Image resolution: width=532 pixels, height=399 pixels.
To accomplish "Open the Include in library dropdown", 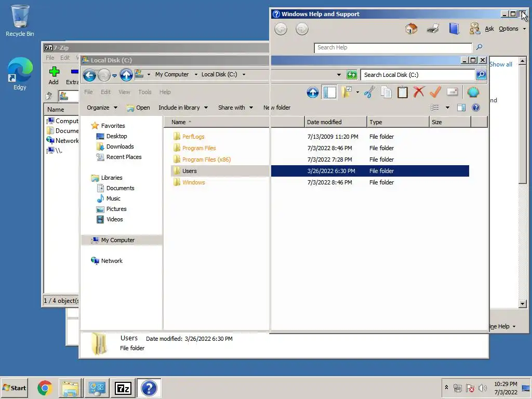I will click(183, 108).
